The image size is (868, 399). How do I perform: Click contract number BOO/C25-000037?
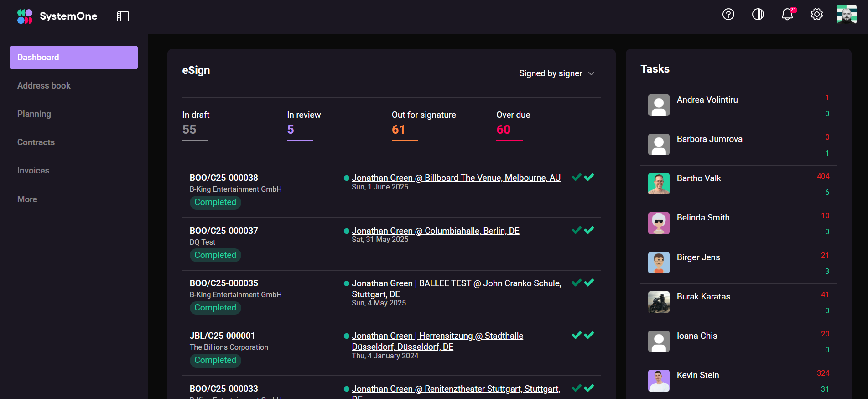point(224,231)
